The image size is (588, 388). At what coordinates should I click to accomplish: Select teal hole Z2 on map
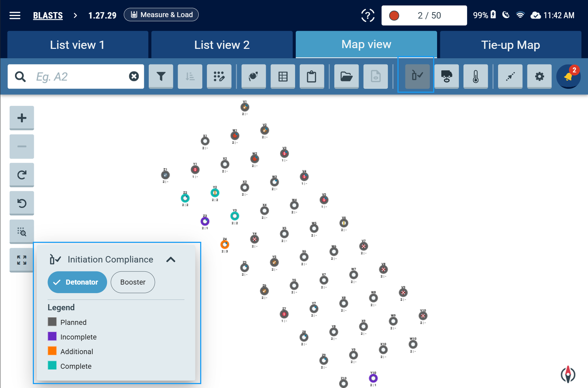185,198
